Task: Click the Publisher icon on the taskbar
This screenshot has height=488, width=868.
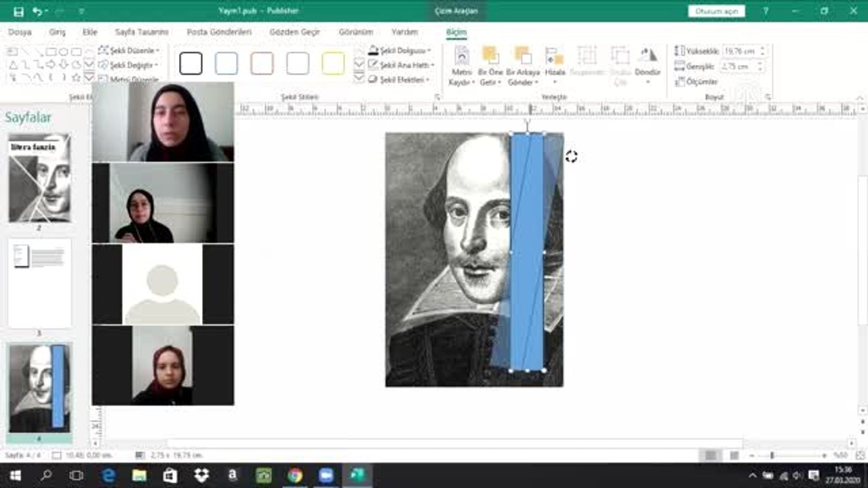Action: (x=357, y=475)
